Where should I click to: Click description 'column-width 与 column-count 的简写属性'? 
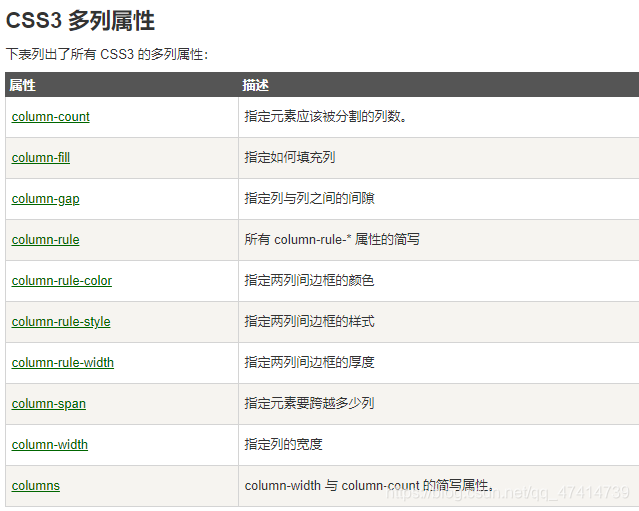pos(369,485)
